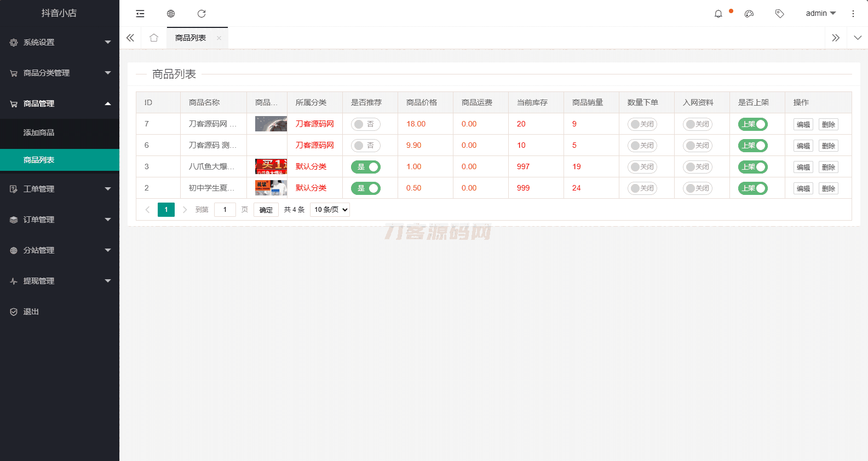Enable 数量下单 switch for product ID 2
Image resolution: width=868 pixels, height=461 pixels.
642,188
